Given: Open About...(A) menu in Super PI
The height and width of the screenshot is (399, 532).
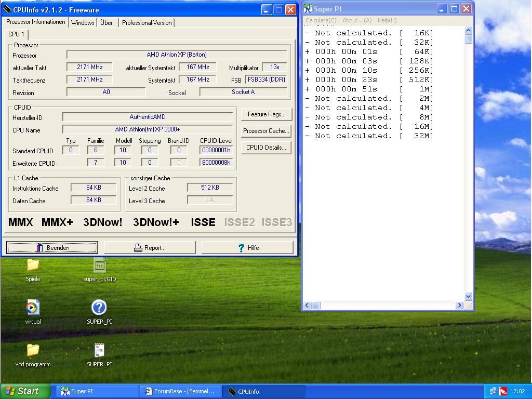Looking at the screenshot, I should click(x=357, y=20).
